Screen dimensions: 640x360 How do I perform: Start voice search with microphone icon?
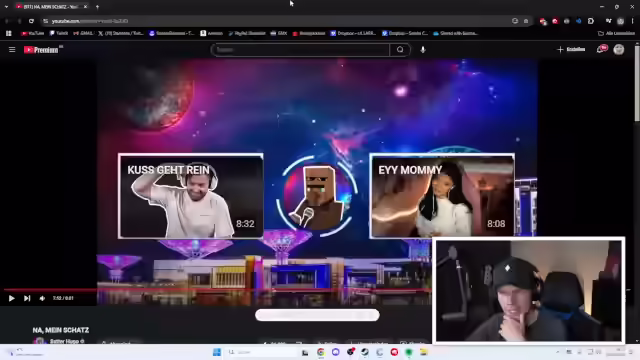(423, 50)
